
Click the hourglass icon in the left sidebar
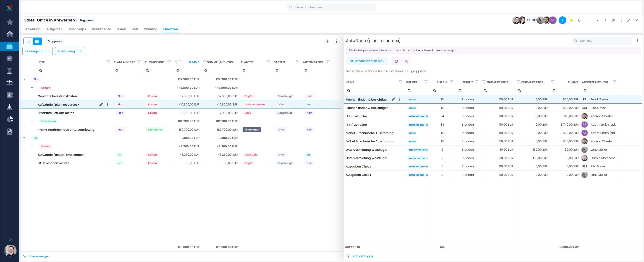[x=10, y=71]
